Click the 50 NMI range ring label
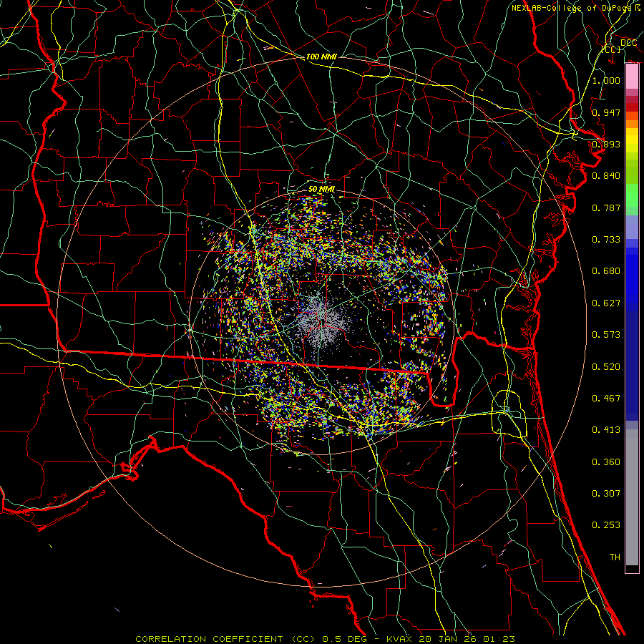This screenshot has height=644, width=644. (x=321, y=189)
